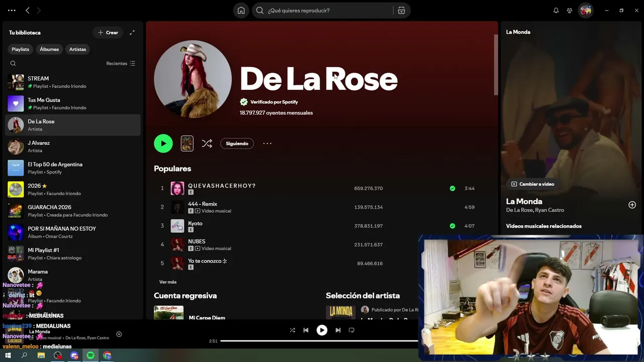644x362 pixels.
Task: Filter the library by Playlists
Action: click(21, 49)
